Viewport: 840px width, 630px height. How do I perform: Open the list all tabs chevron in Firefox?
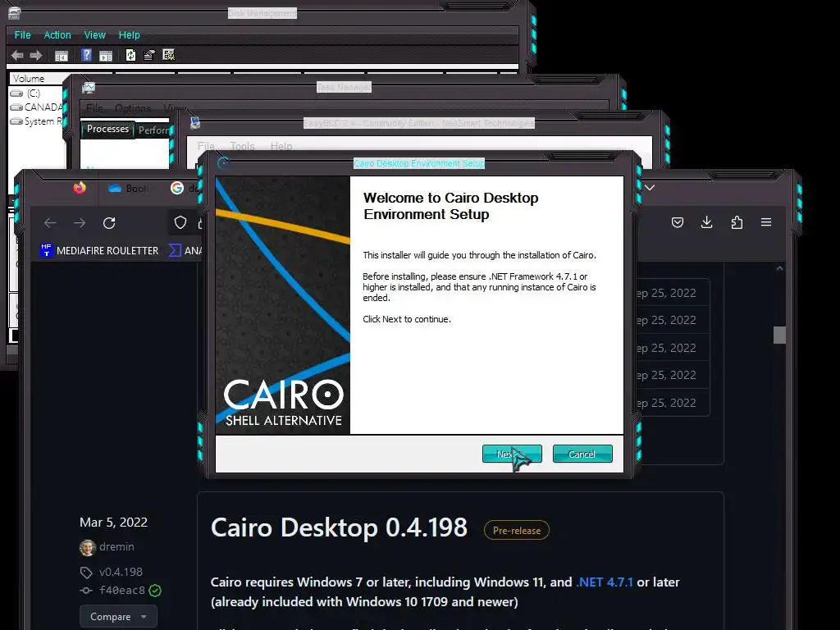(650, 188)
